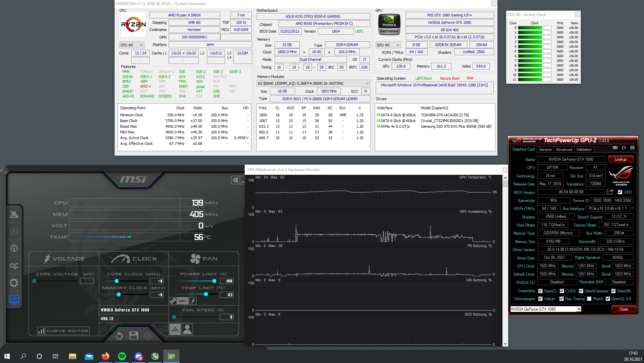This screenshot has width=644, height=363.
Task: Open the Mail app from taskbar
Action: click(89, 356)
